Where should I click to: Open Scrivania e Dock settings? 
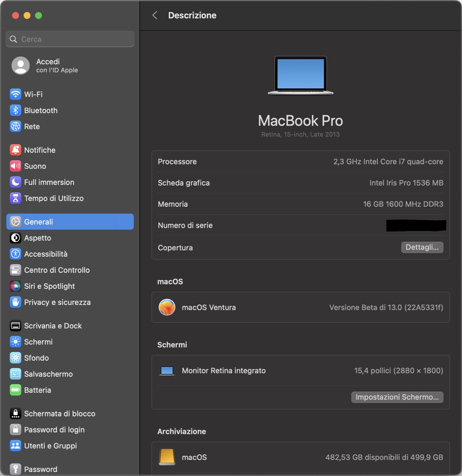coord(70,326)
